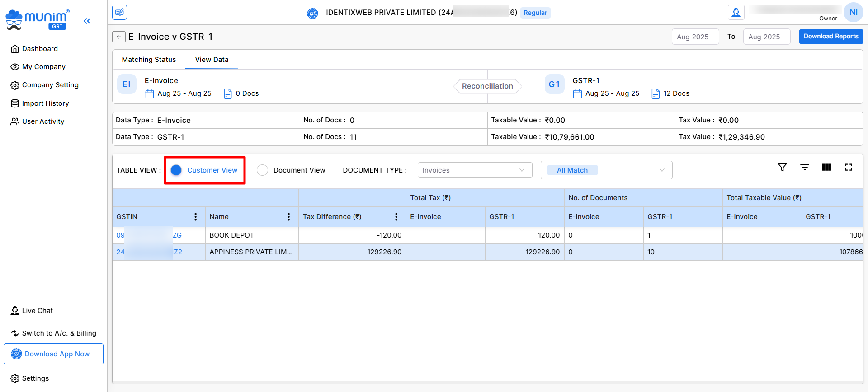The image size is (868, 392).
Task: Click the Download App Now button
Action: point(53,354)
